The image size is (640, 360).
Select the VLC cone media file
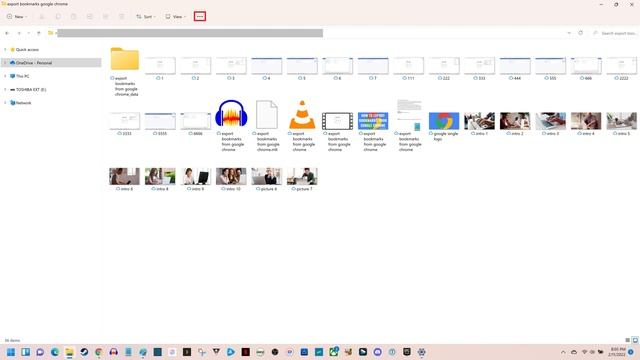click(302, 114)
